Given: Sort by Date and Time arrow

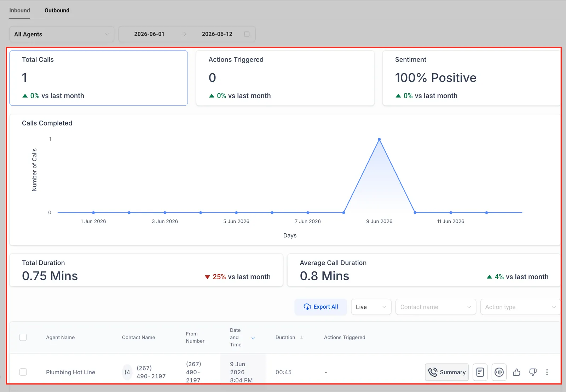Looking at the screenshot, I should pos(253,338).
